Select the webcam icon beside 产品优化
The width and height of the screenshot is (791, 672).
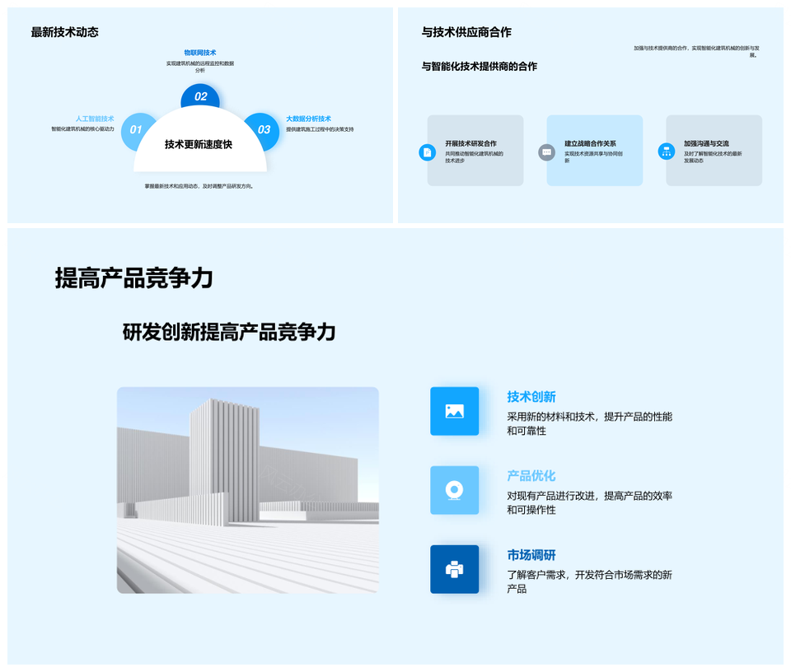coord(454,490)
